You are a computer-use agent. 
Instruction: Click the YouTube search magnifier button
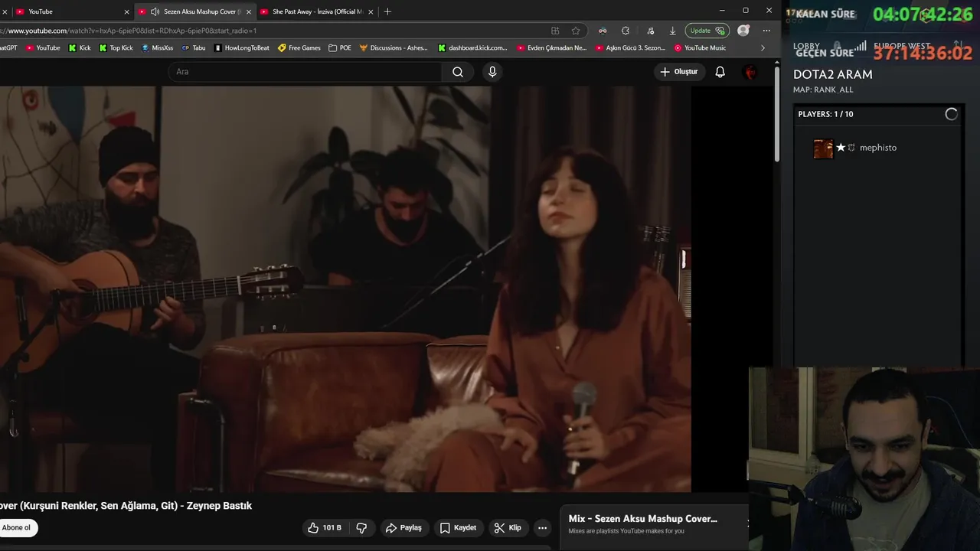coord(458,72)
